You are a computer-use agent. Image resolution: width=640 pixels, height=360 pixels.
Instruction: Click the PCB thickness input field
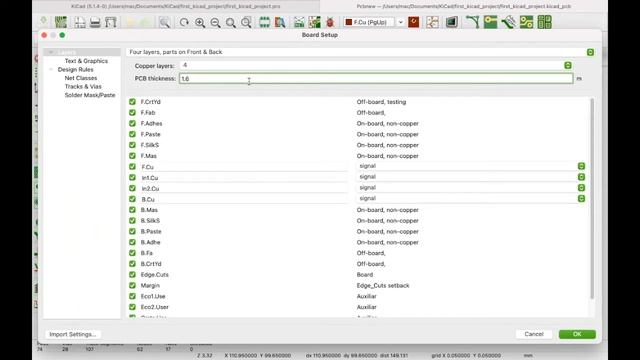pos(376,78)
